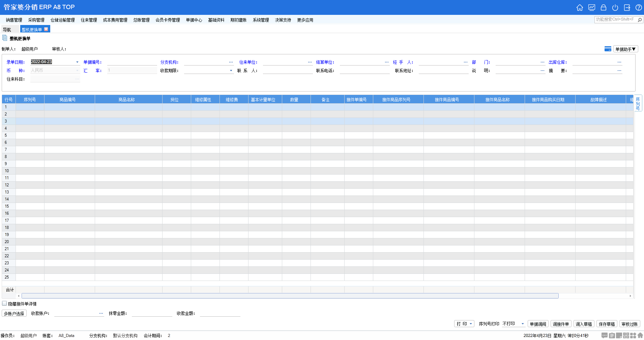Open the 往来管理 menu

(89, 20)
